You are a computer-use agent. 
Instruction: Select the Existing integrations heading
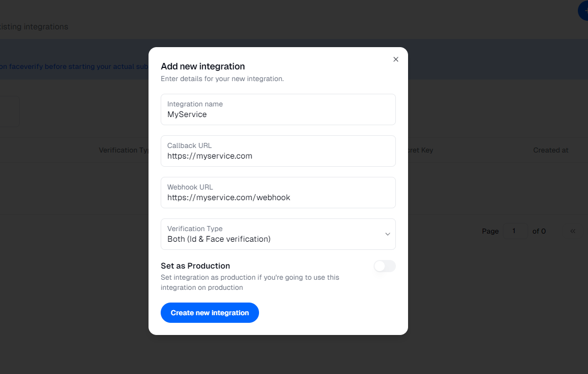tap(34, 26)
